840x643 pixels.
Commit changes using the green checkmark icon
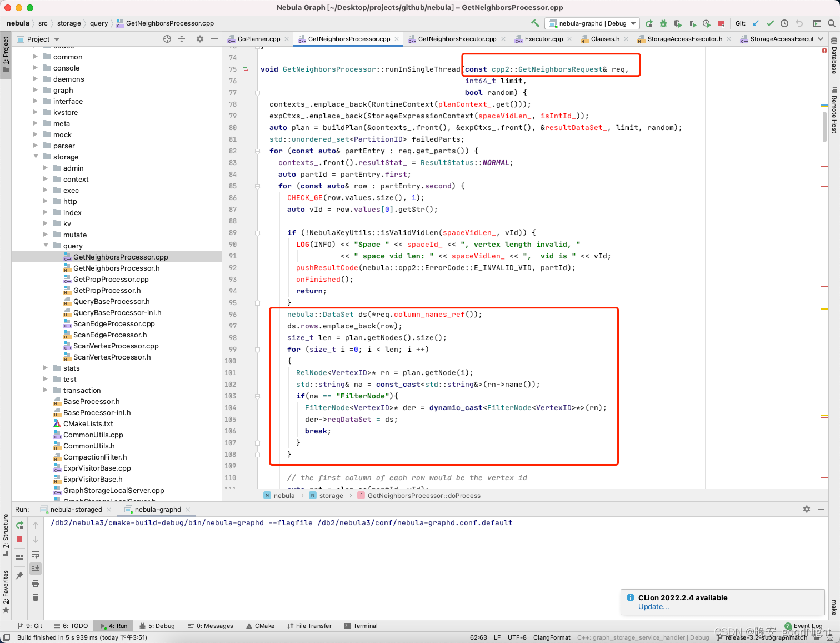pyautogui.click(x=771, y=23)
